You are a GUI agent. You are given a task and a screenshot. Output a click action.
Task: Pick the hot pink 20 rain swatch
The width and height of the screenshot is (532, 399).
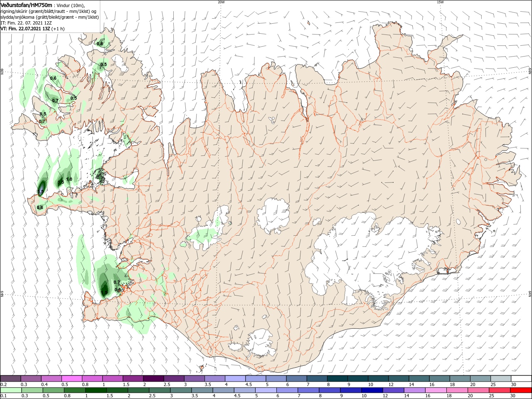(479, 390)
